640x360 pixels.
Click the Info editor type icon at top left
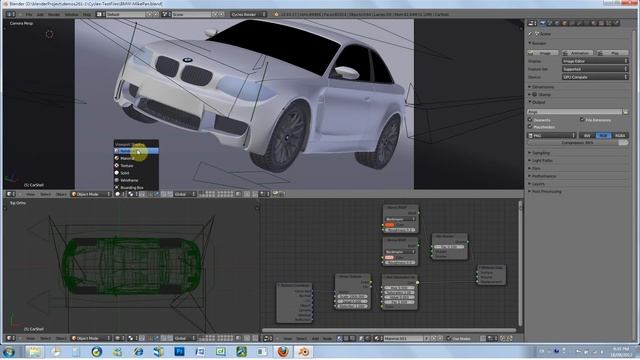tap(10, 14)
